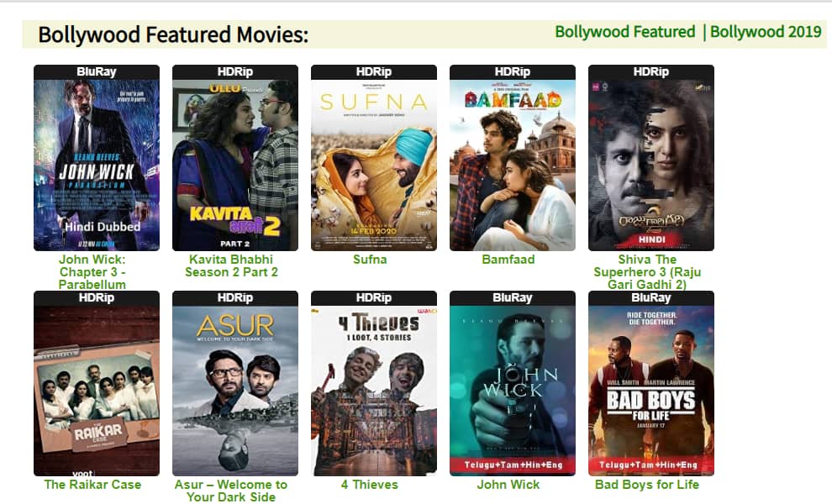
Task: Open the Bamfaad title link
Action: pyautogui.click(x=508, y=260)
